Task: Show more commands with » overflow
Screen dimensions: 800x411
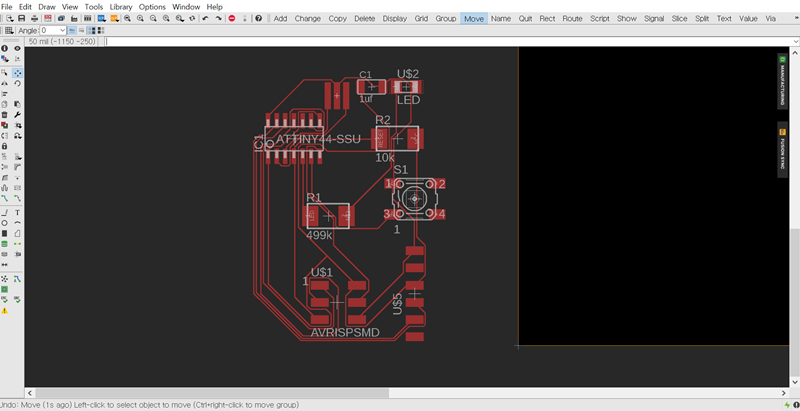Action: 796,18
